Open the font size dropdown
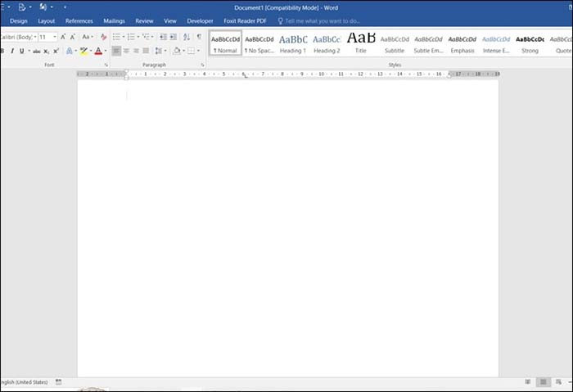 point(55,37)
